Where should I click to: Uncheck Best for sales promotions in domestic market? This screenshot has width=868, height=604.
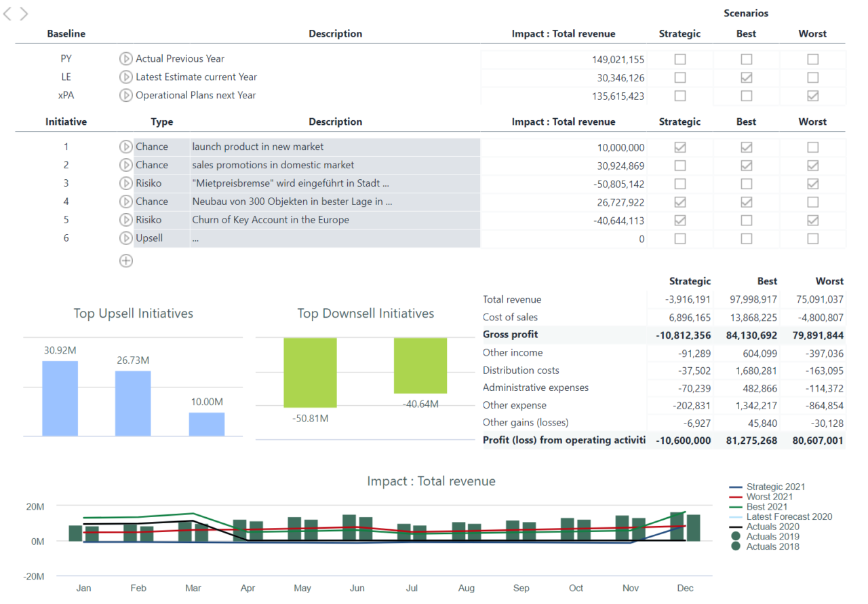click(747, 166)
